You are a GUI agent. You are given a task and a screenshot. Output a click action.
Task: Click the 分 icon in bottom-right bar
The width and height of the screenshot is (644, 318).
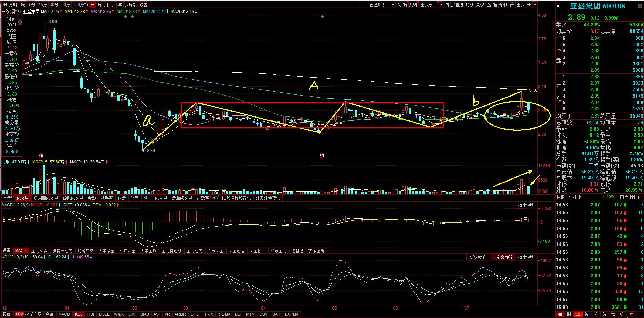pyautogui.click(x=595, y=314)
